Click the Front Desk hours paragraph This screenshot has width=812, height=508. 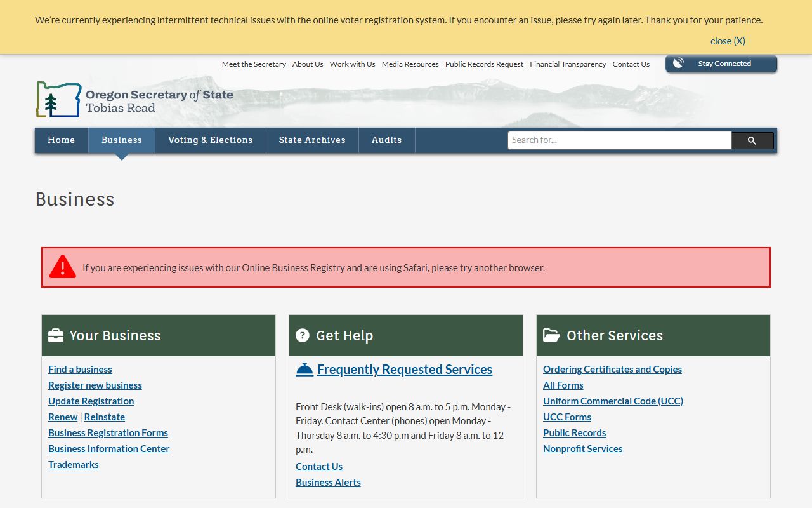[x=403, y=428]
